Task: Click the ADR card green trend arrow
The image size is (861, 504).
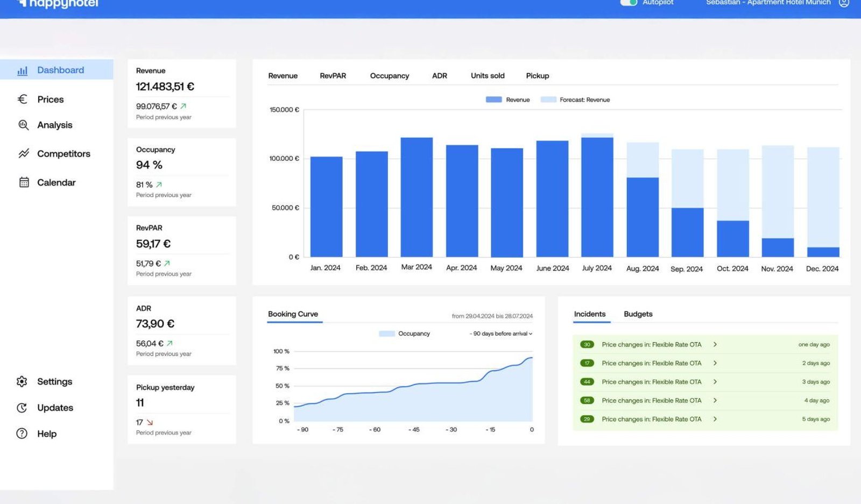Action: (170, 343)
